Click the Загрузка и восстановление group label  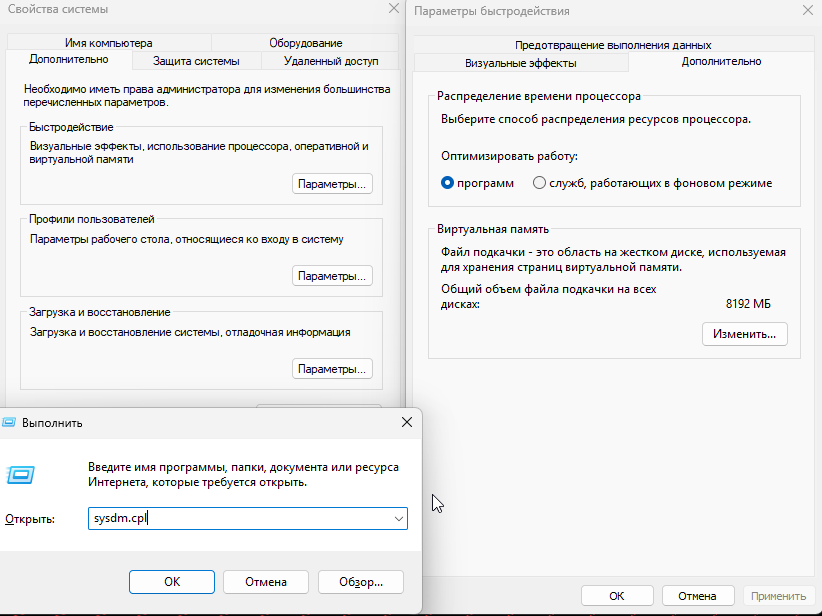(100, 312)
